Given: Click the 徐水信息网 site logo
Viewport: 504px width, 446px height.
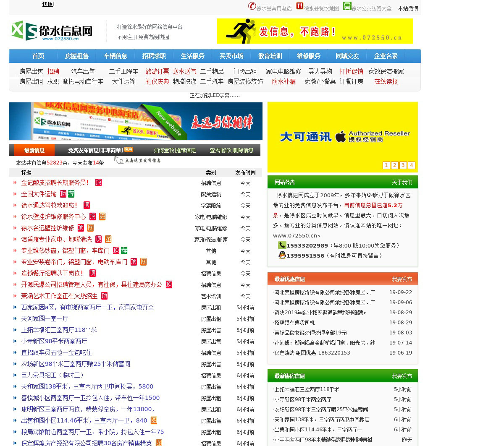Looking at the screenshot, I should point(52,31).
